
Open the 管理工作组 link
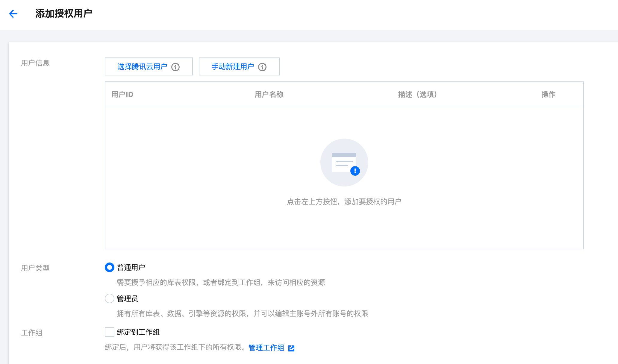[266, 348]
